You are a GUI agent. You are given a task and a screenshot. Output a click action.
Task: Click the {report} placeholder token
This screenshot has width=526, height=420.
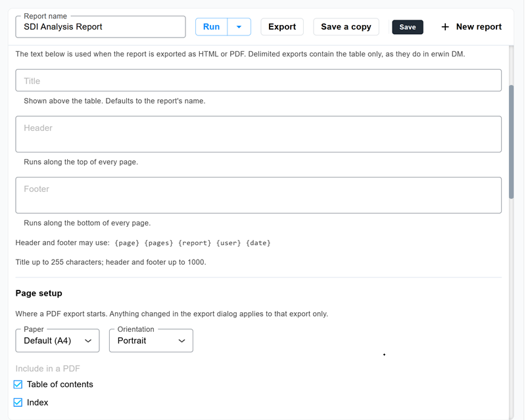coord(195,243)
